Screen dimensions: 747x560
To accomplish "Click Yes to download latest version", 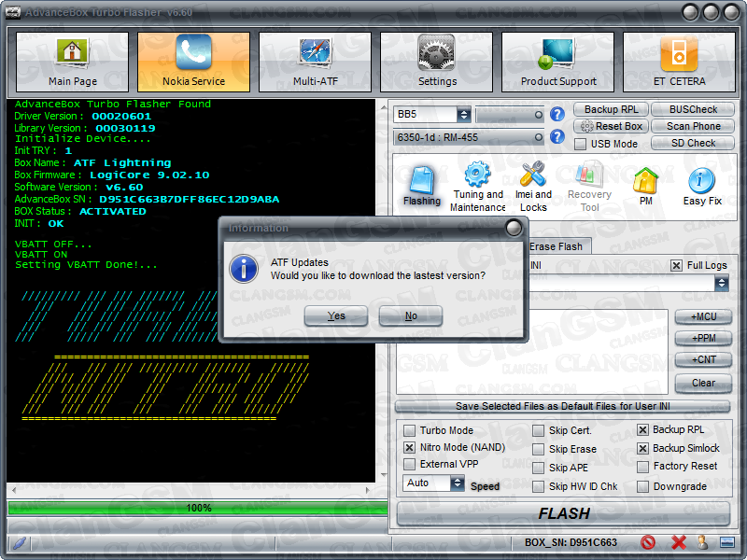I will [x=336, y=315].
